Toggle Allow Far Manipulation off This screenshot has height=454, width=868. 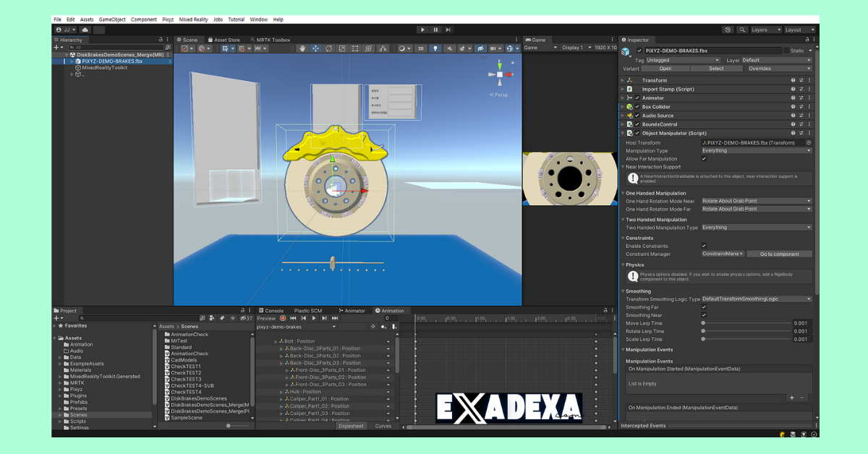point(704,158)
